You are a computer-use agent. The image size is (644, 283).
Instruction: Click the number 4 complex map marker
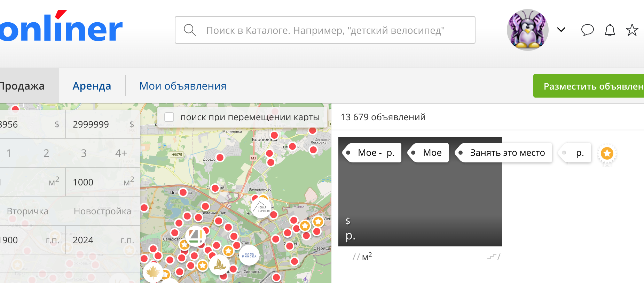click(195, 236)
